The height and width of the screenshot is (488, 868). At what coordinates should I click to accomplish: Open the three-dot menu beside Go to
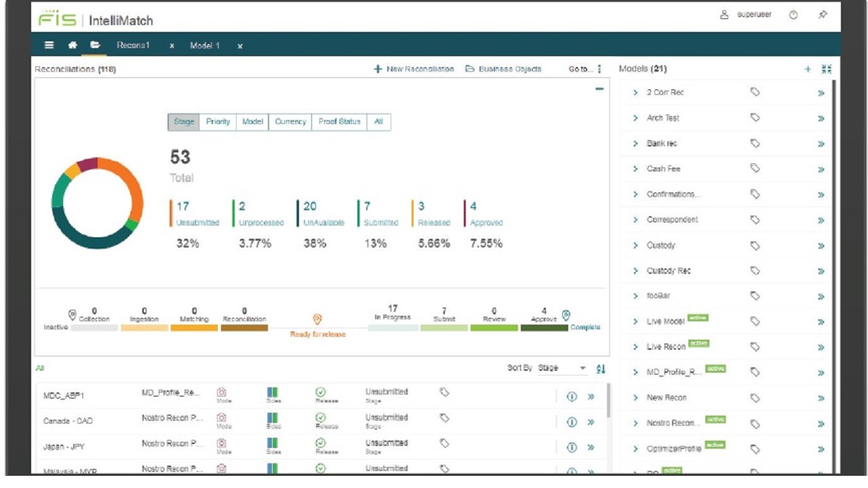[x=599, y=69]
